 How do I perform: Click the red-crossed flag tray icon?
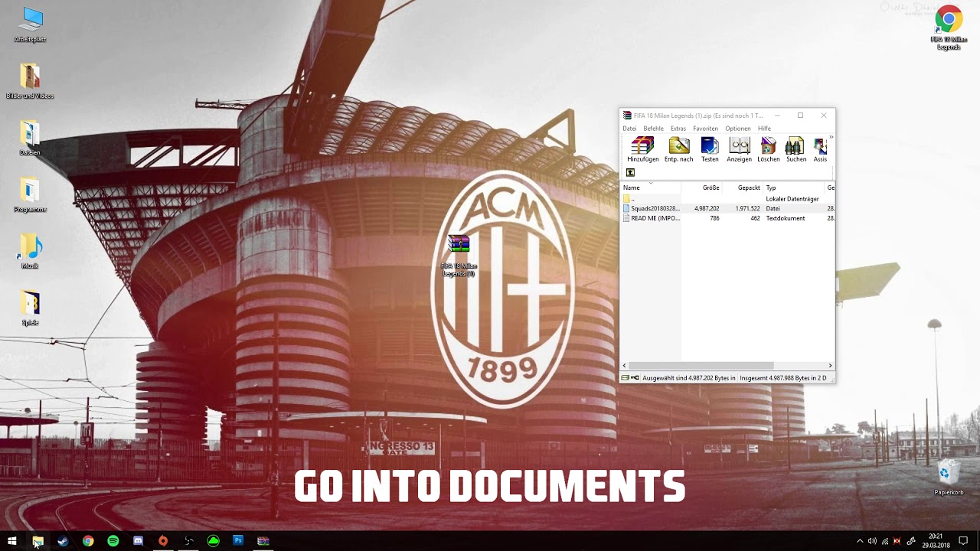[x=897, y=541]
